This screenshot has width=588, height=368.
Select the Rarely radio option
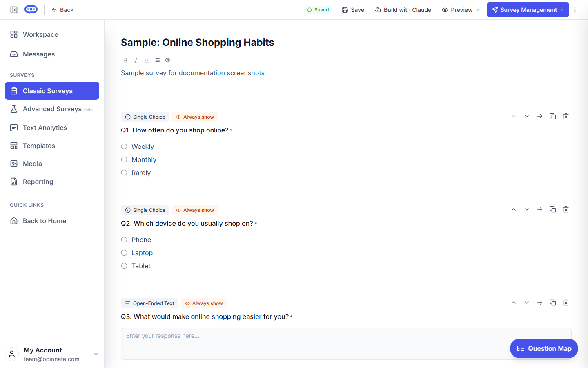[x=124, y=173]
